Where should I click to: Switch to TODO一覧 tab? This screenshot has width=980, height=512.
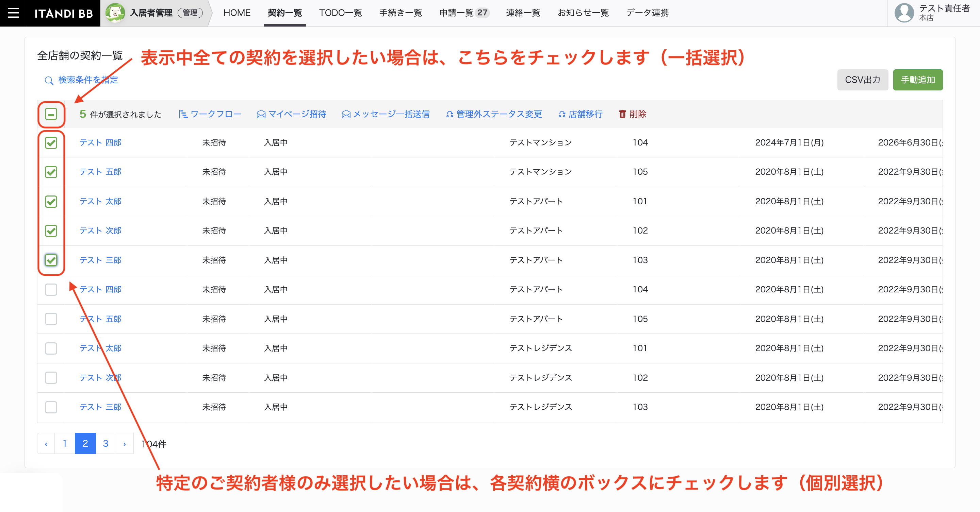[x=341, y=13]
